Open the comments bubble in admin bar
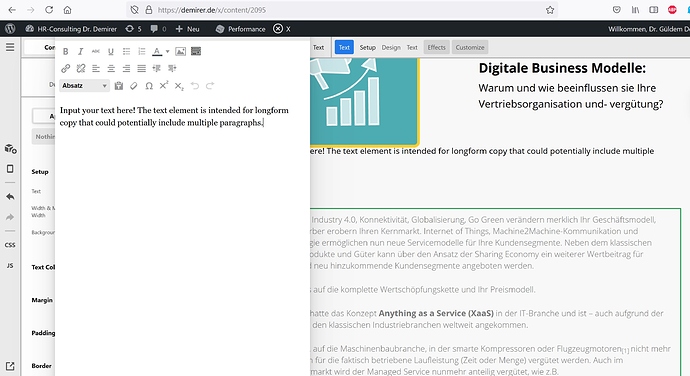Image resolution: width=690 pixels, height=376 pixels. point(158,29)
